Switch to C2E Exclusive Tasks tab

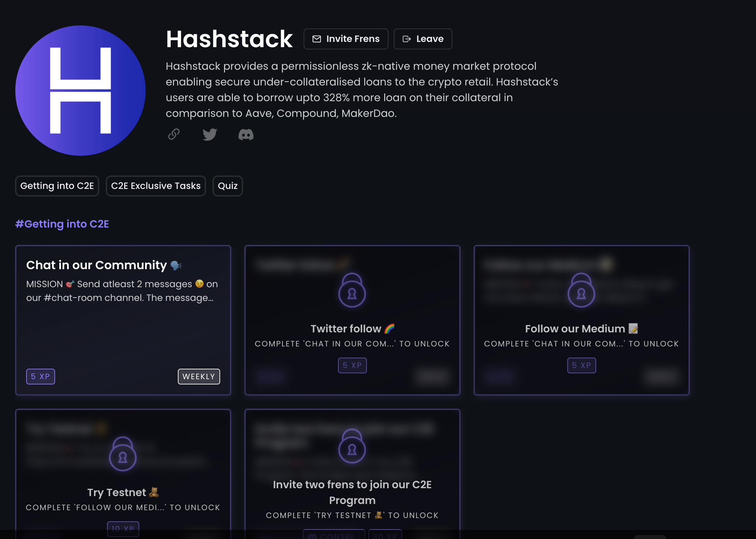click(x=156, y=186)
